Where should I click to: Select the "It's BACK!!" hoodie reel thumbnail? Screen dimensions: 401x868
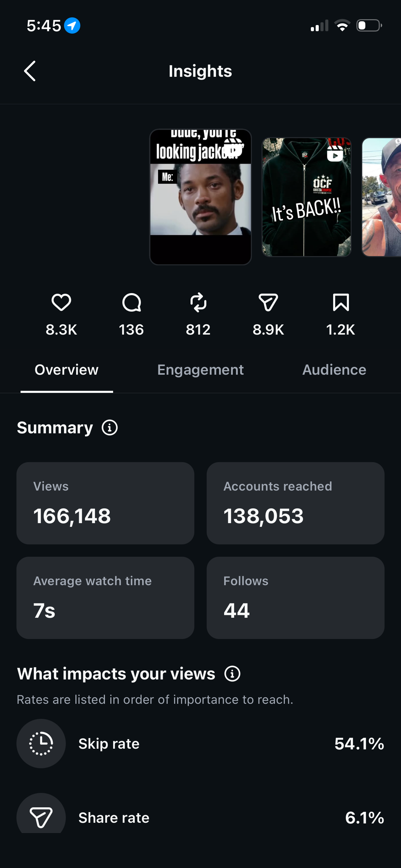(x=306, y=197)
